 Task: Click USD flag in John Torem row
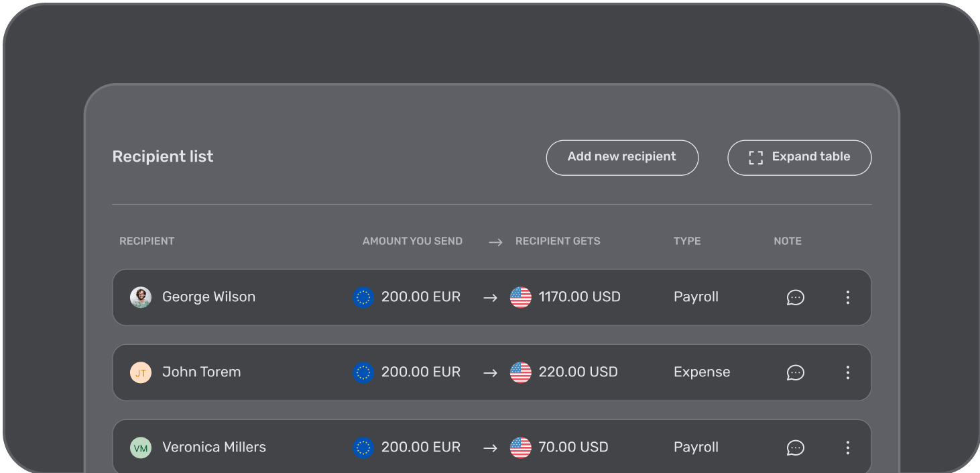click(x=521, y=372)
